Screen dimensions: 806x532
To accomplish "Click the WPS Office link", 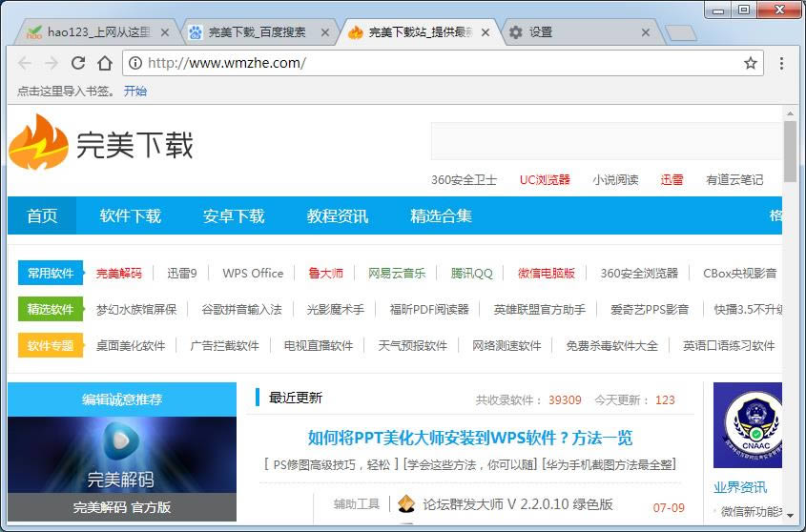I will coord(253,273).
